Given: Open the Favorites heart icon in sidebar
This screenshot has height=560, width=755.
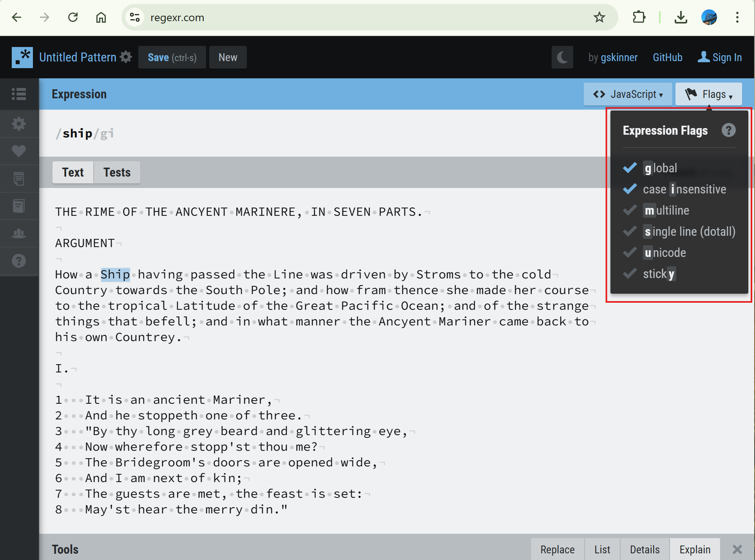Looking at the screenshot, I should pyautogui.click(x=19, y=151).
